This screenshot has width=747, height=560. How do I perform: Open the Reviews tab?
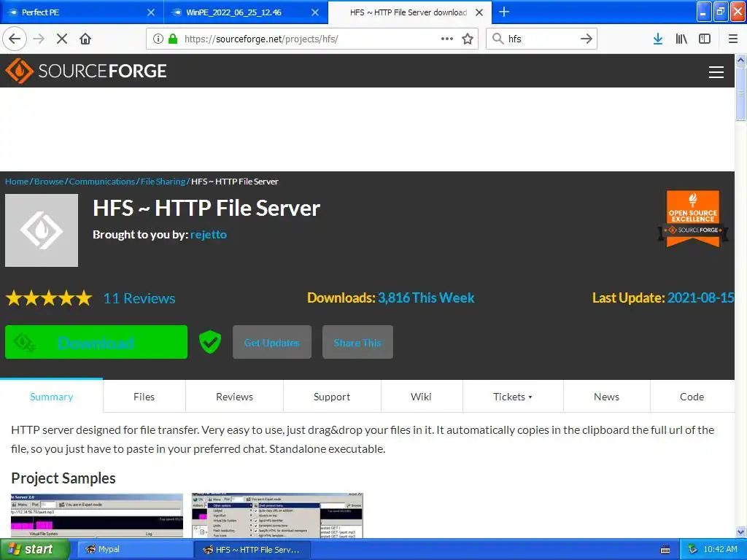pos(234,397)
